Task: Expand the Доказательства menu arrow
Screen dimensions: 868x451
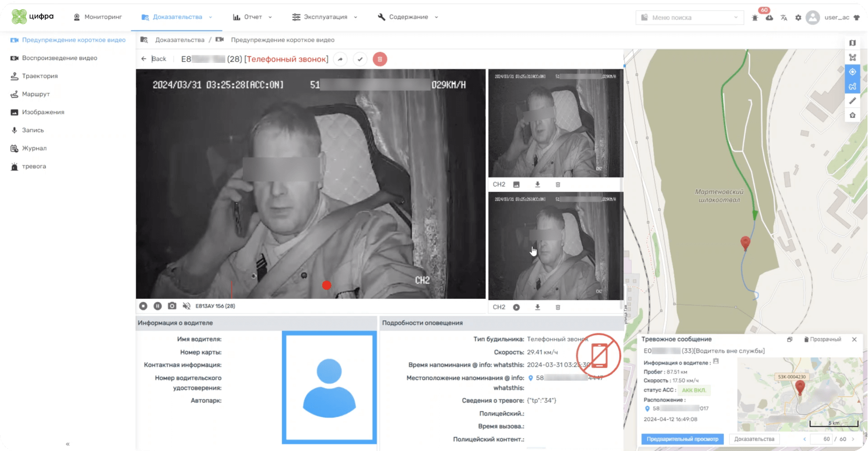Action: point(210,17)
